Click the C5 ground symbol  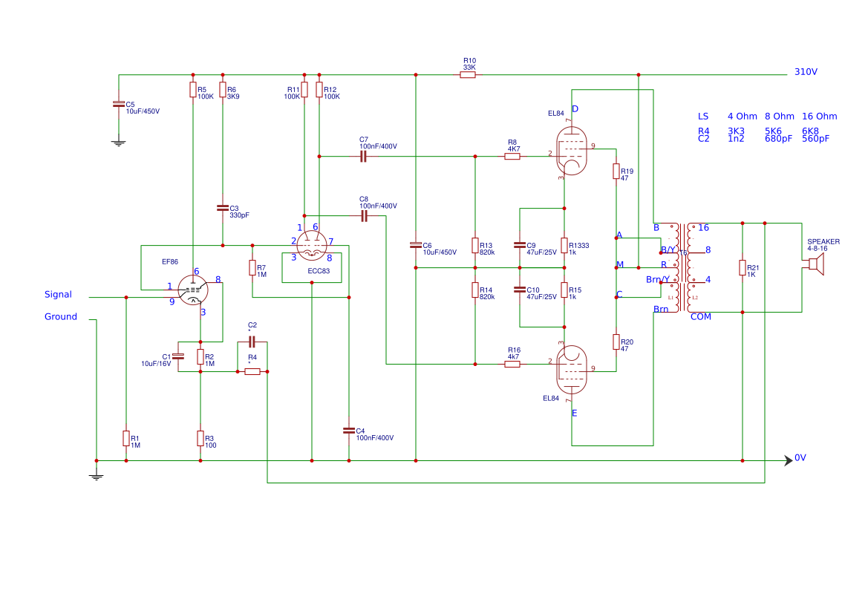(x=119, y=143)
